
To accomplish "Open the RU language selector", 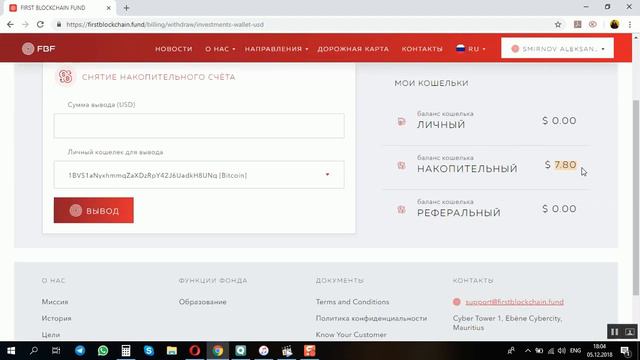I will pyautogui.click(x=471, y=49).
